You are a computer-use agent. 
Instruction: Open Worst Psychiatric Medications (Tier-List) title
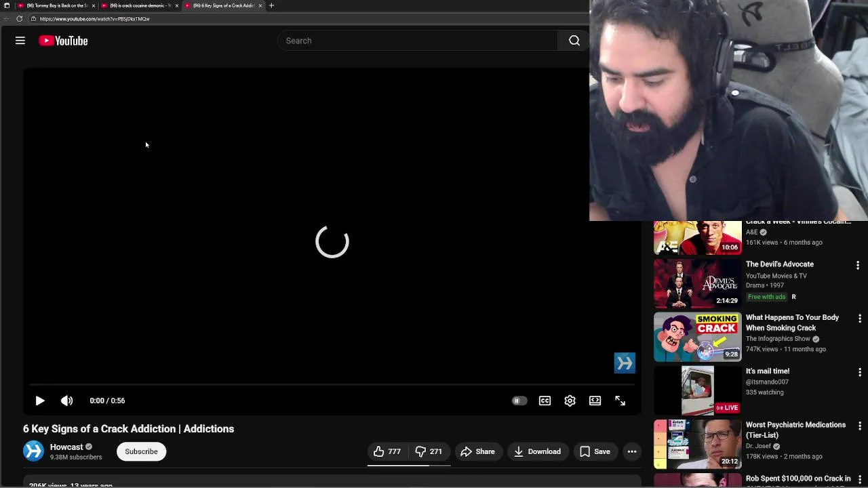pos(796,430)
